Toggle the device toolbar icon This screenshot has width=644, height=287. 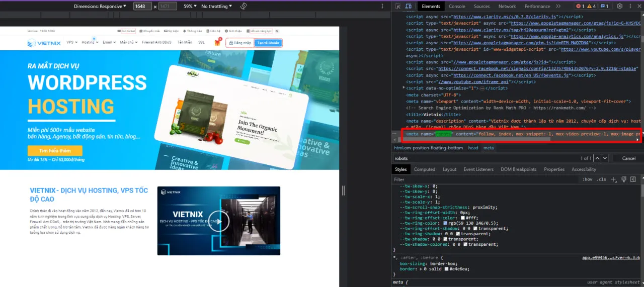(409, 7)
